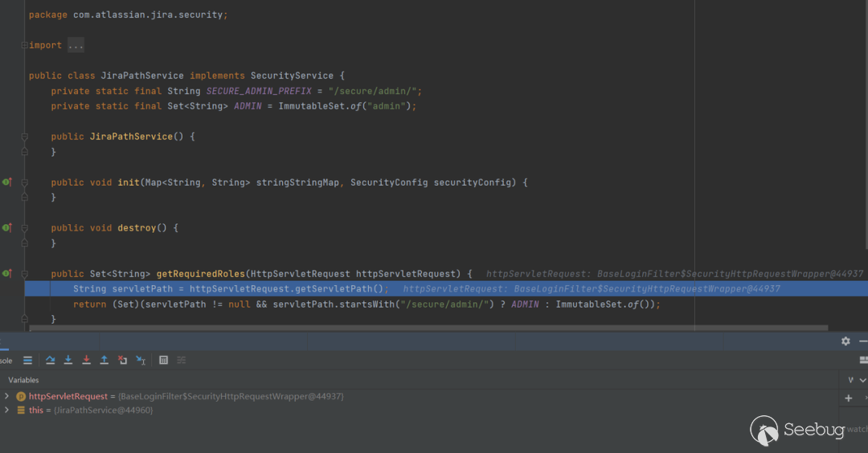Click the securityConfig parameter in init

coord(473,182)
